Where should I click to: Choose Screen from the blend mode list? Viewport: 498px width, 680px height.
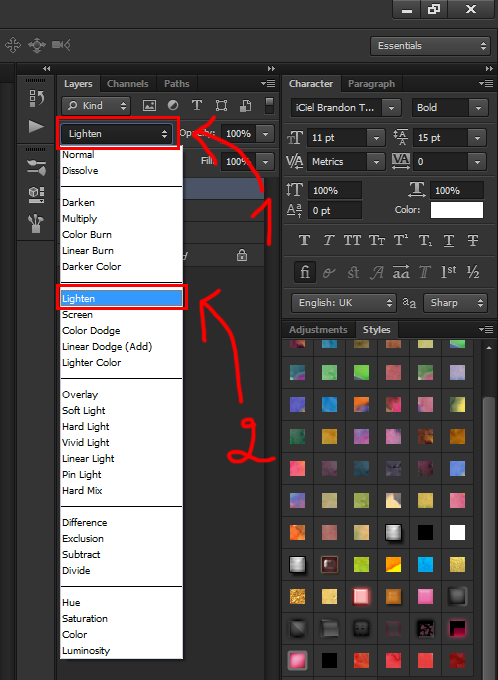pyautogui.click(x=77, y=314)
